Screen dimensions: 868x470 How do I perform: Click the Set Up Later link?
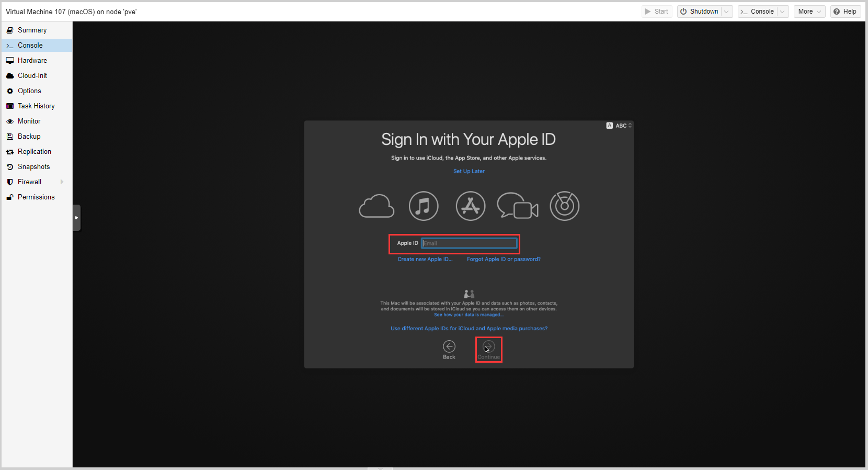(x=469, y=171)
